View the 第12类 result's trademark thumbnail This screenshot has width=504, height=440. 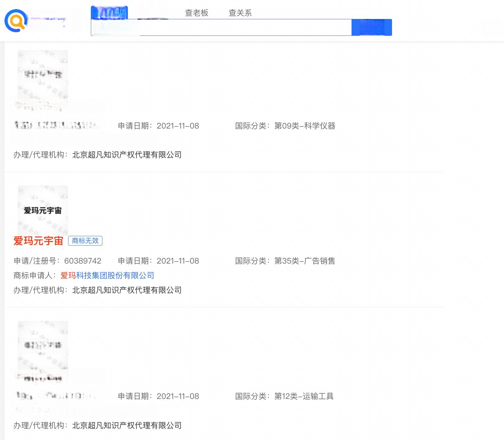click(43, 345)
